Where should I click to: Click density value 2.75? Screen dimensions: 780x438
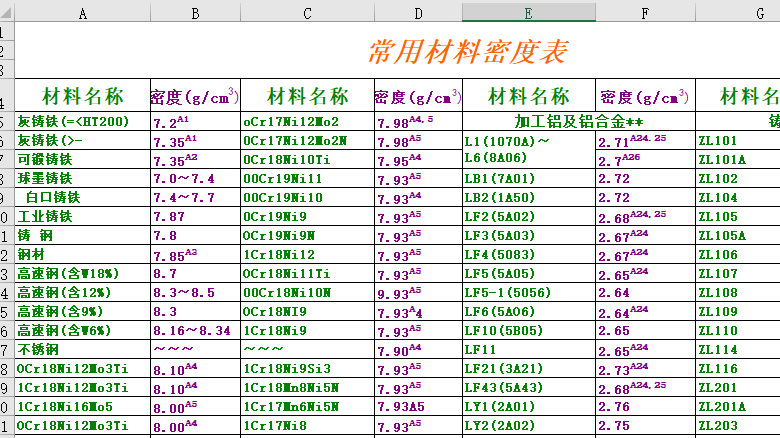pos(645,426)
